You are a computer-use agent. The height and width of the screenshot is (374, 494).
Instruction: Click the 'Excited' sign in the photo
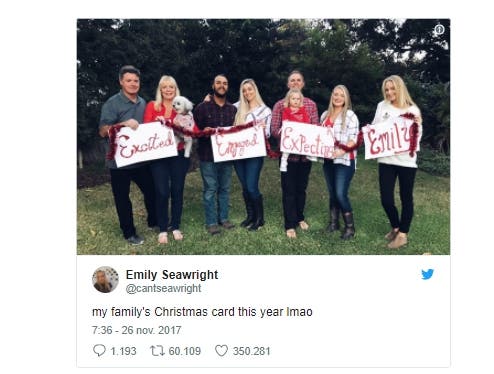tap(145, 144)
